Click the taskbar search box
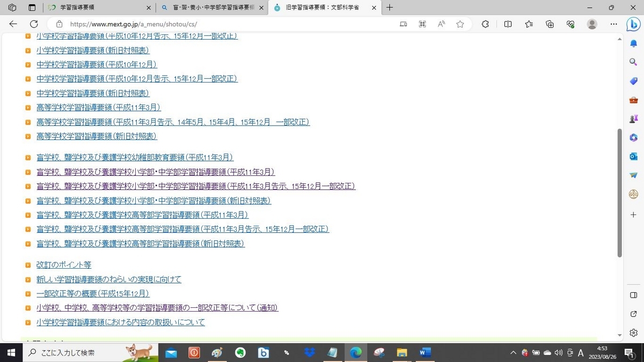Image resolution: width=644 pixels, height=362 pixels. click(x=91, y=352)
